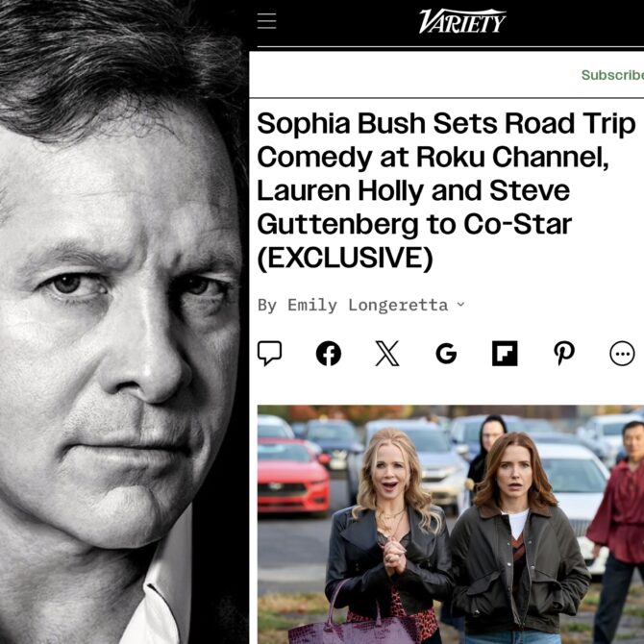Open author Emily Longeretta's page
This screenshot has height=644, width=644.
click(367, 305)
